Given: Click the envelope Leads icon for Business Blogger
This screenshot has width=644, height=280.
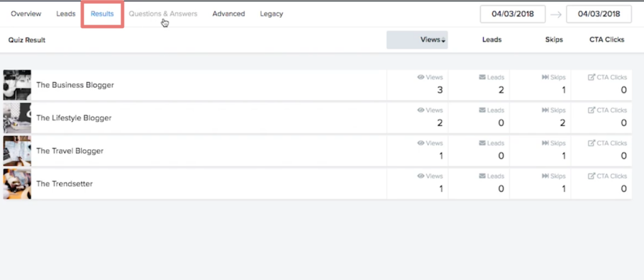Looking at the screenshot, I should [x=482, y=77].
